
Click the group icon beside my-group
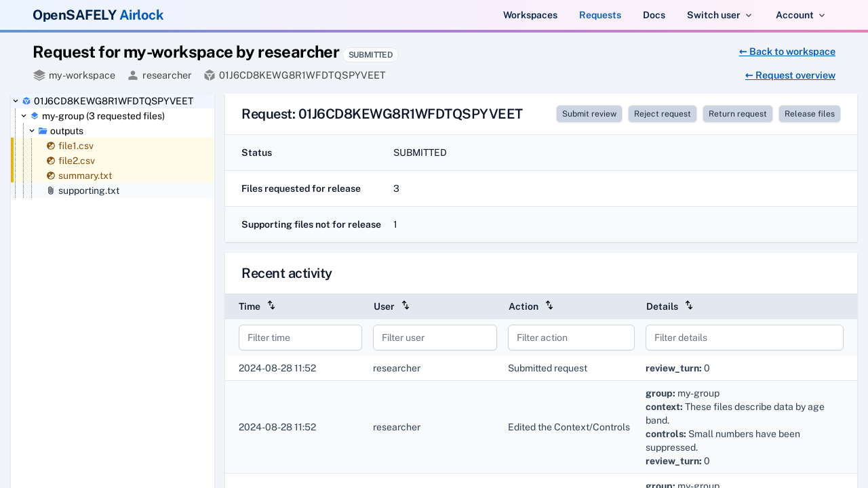pos(34,116)
